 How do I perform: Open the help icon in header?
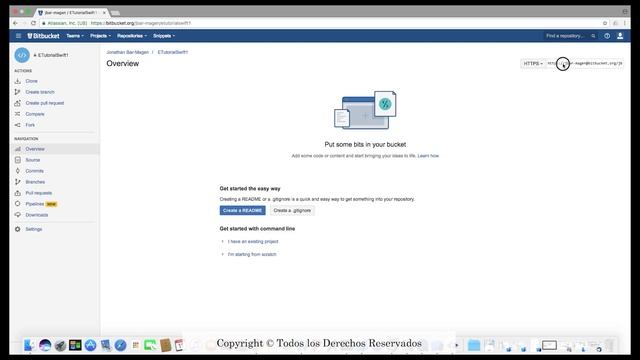pyautogui.click(x=607, y=36)
